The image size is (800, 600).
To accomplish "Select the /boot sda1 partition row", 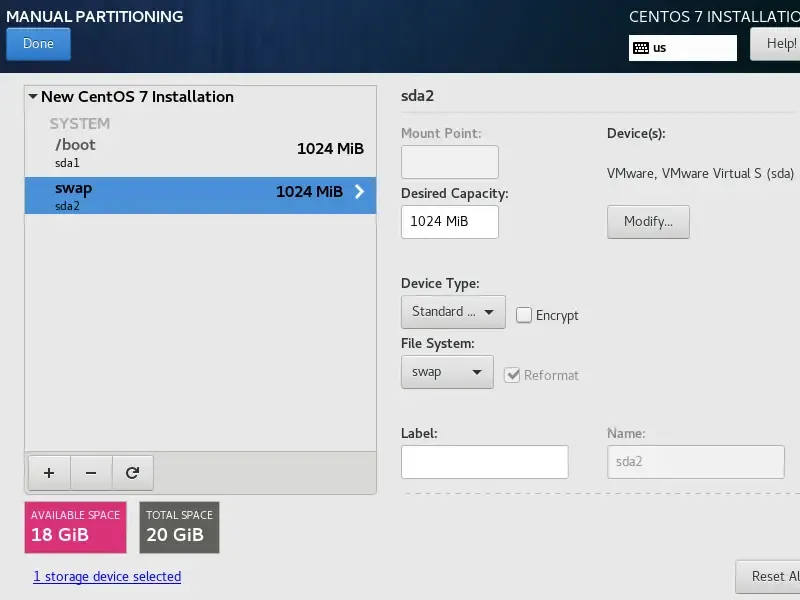I will tap(201, 153).
